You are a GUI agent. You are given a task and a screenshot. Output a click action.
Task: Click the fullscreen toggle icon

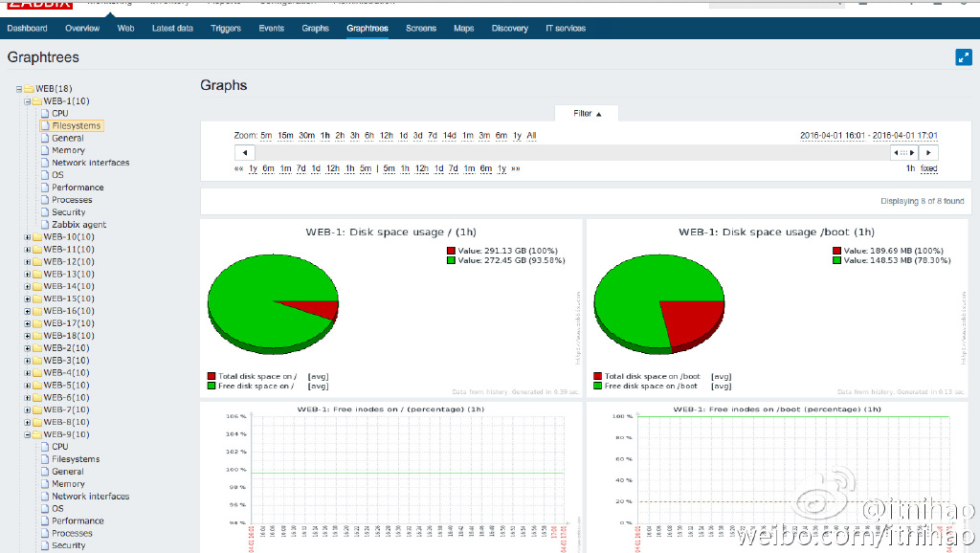(x=963, y=57)
